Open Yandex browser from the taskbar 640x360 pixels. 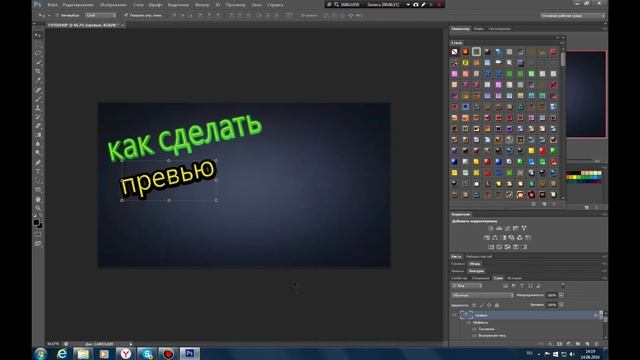click(x=125, y=353)
